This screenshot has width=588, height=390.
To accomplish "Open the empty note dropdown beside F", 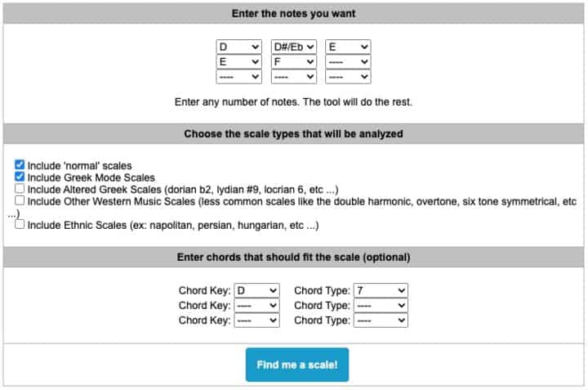I will 348,61.
